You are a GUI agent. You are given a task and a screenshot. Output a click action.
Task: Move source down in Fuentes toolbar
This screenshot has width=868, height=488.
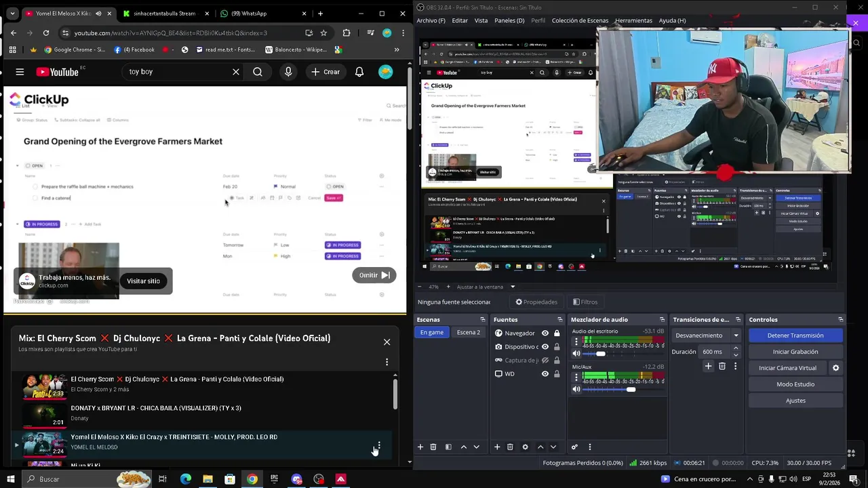click(x=553, y=447)
